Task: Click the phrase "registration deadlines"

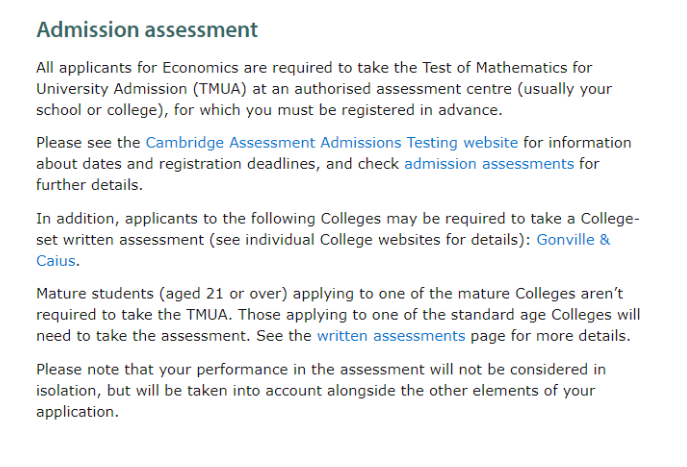Action: coord(235,163)
